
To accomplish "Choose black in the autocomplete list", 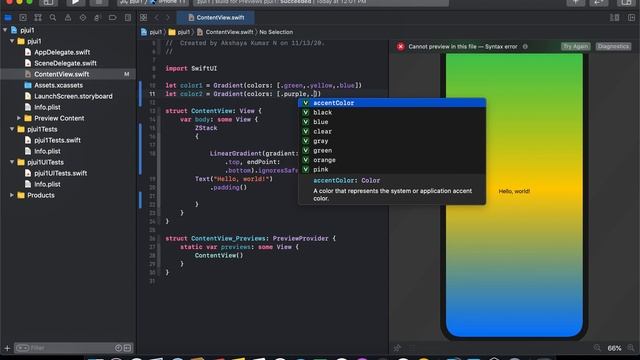I will tap(392, 112).
